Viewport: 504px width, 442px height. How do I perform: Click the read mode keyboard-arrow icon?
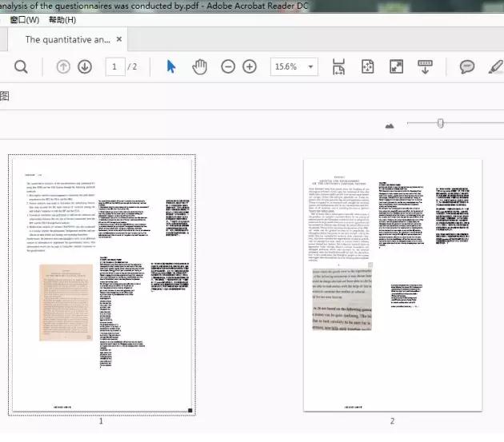pos(425,67)
